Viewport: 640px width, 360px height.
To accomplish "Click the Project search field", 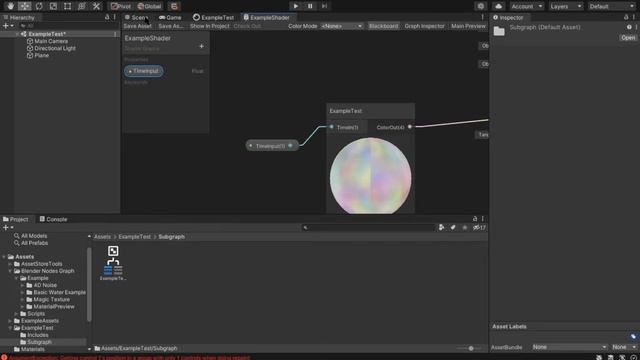I will click(369, 228).
